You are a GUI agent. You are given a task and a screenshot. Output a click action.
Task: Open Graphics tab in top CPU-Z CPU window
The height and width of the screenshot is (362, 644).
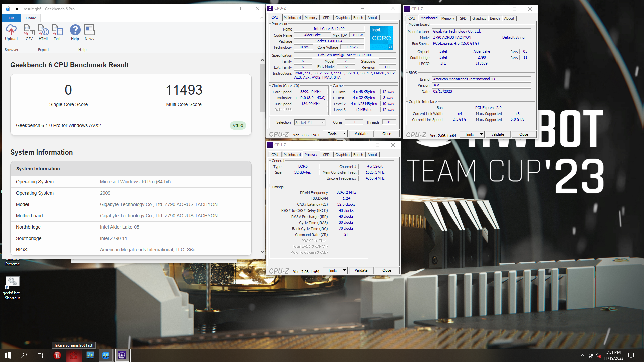342,18
